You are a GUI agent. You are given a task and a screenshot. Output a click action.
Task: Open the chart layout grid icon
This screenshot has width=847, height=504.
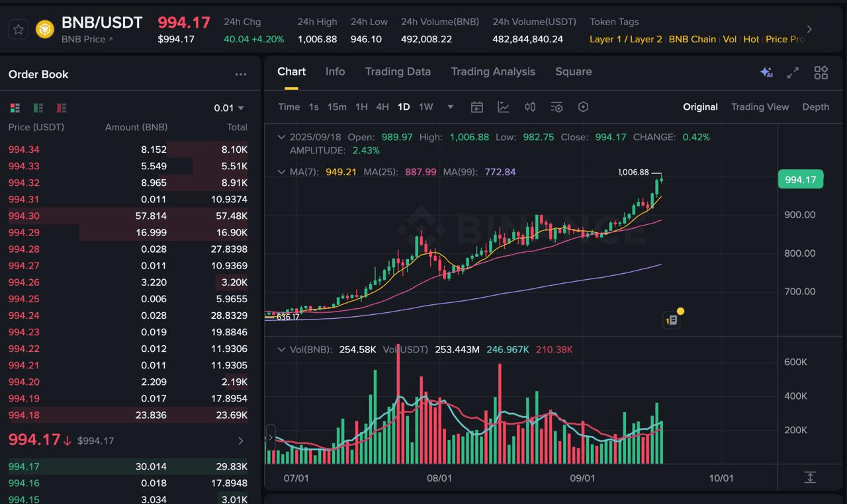pos(821,73)
